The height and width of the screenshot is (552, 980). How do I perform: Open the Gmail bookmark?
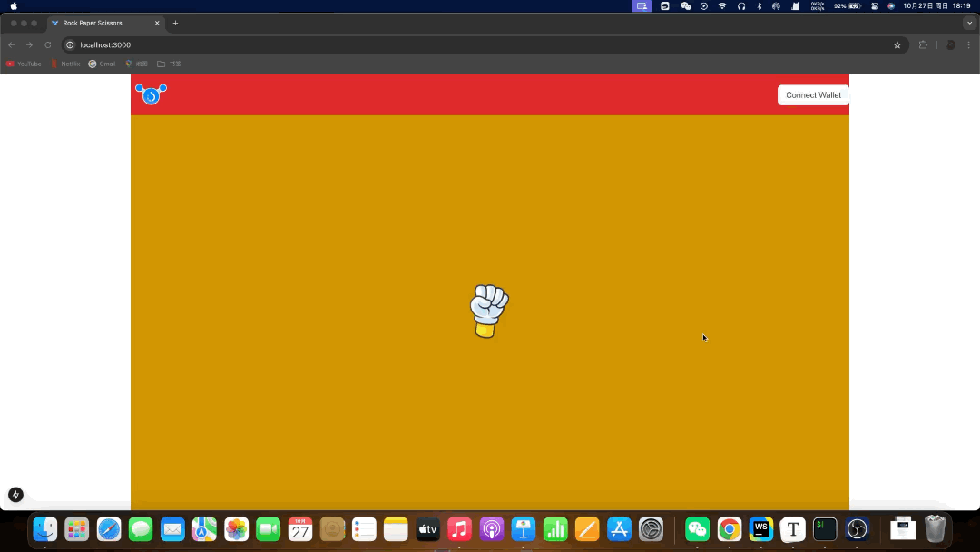[x=102, y=64]
